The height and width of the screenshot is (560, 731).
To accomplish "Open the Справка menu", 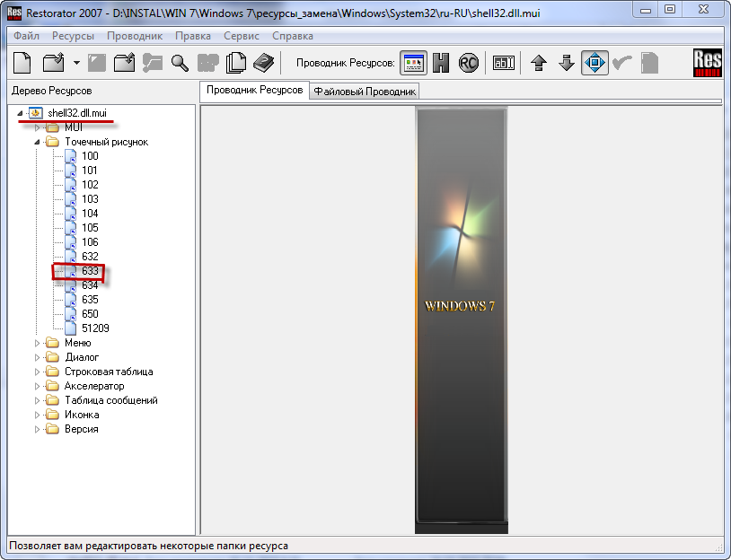I will pos(293,36).
